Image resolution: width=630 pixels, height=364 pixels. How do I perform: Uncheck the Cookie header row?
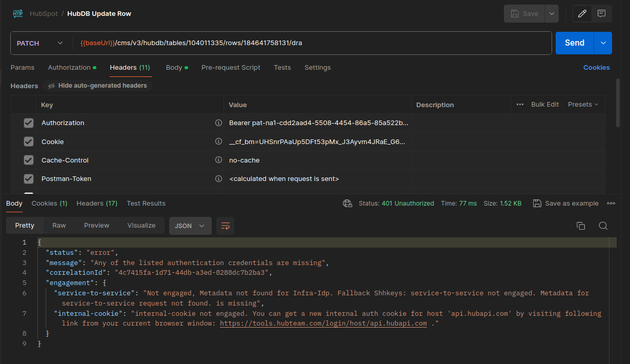tap(28, 141)
